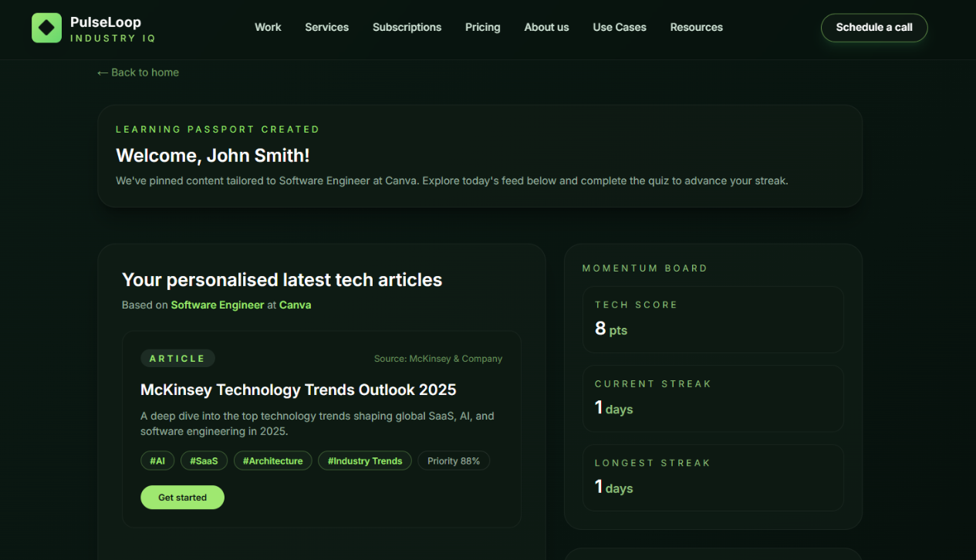The image size is (976, 560).
Task: Open the Pricing page
Action: [x=482, y=27]
